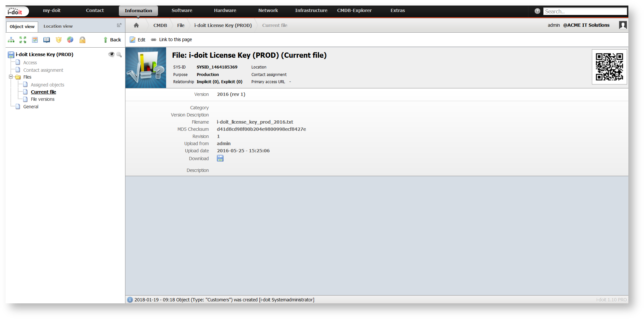Image resolution: width=644 pixels, height=319 pixels.
Task: Click the status bar logbook message
Action: [x=224, y=300]
